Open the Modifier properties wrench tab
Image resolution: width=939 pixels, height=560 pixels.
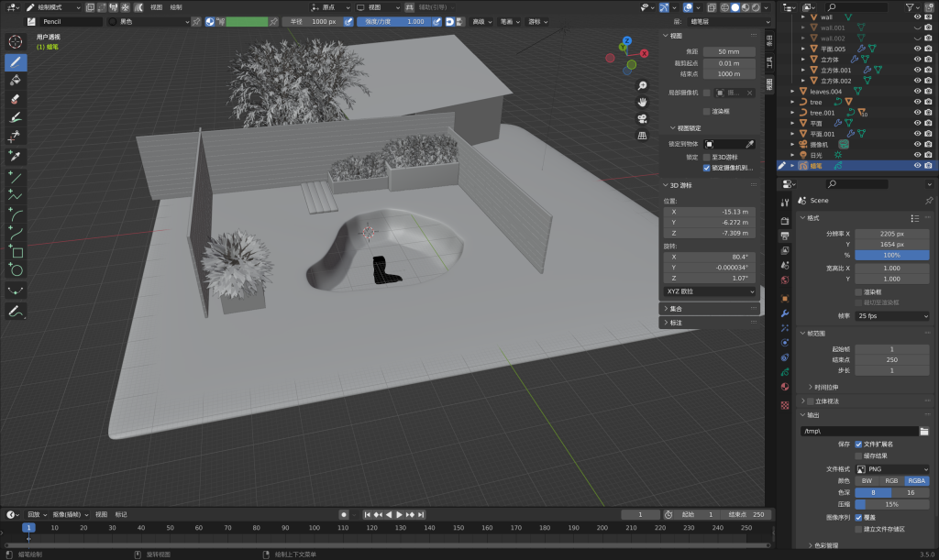[785, 313]
